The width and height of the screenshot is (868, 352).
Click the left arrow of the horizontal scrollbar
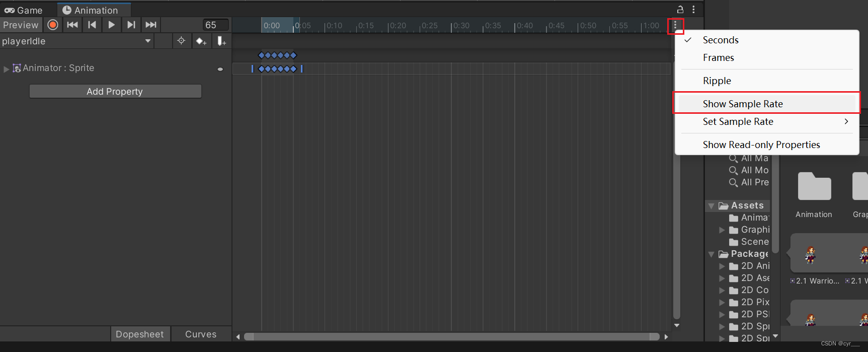238,337
